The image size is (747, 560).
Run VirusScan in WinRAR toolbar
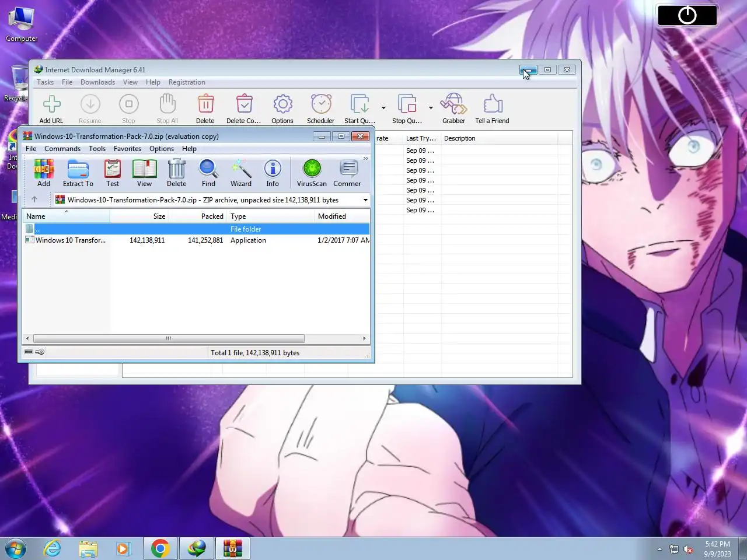[312, 173]
